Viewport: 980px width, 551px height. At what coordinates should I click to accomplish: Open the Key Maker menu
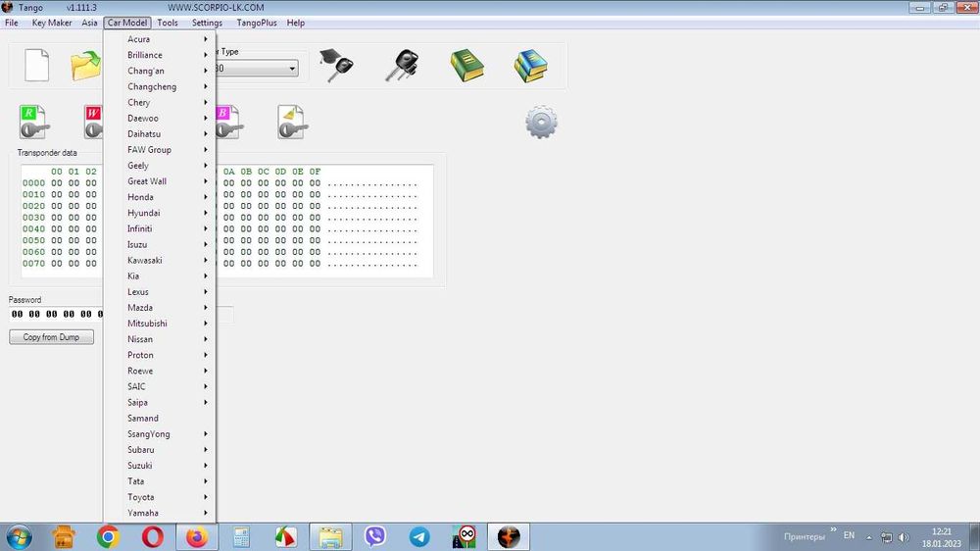pos(52,23)
